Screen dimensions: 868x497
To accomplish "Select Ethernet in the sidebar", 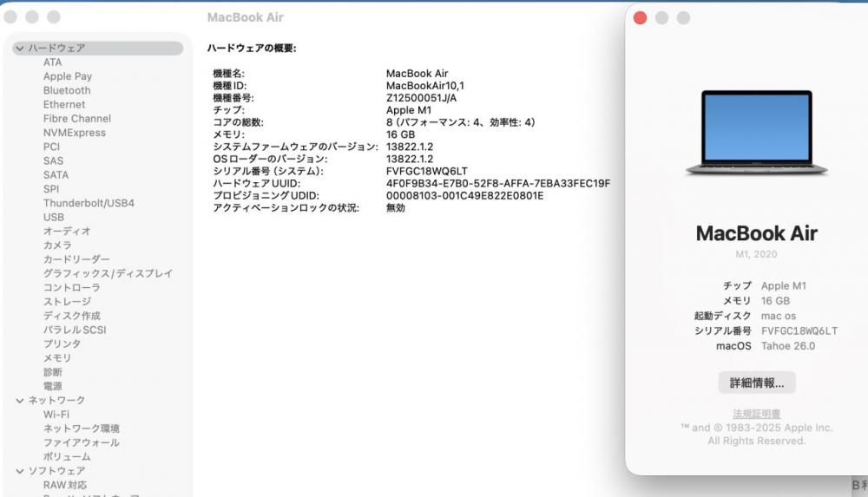I will 64,104.
